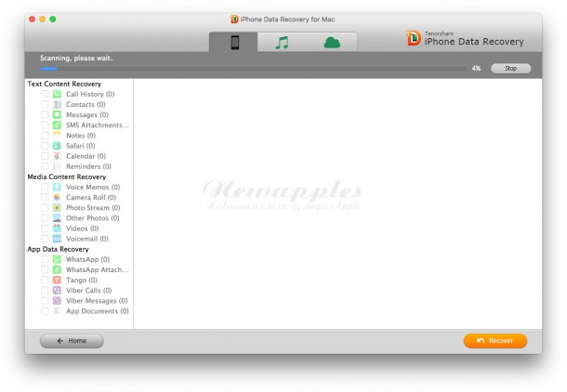Check the Viber Calls box
Viewport: 567px width, 392px height.
click(45, 290)
